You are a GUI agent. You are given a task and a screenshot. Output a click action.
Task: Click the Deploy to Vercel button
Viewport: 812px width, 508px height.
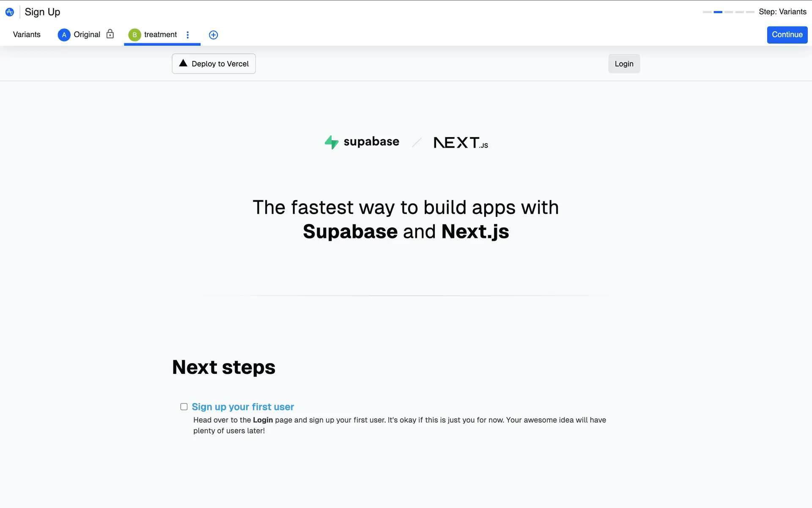point(214,63)
